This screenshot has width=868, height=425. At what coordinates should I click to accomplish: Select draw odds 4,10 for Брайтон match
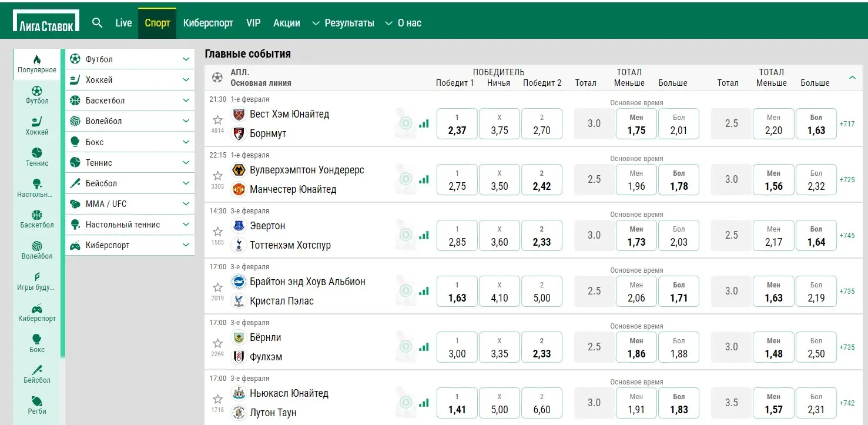(499, 291)
